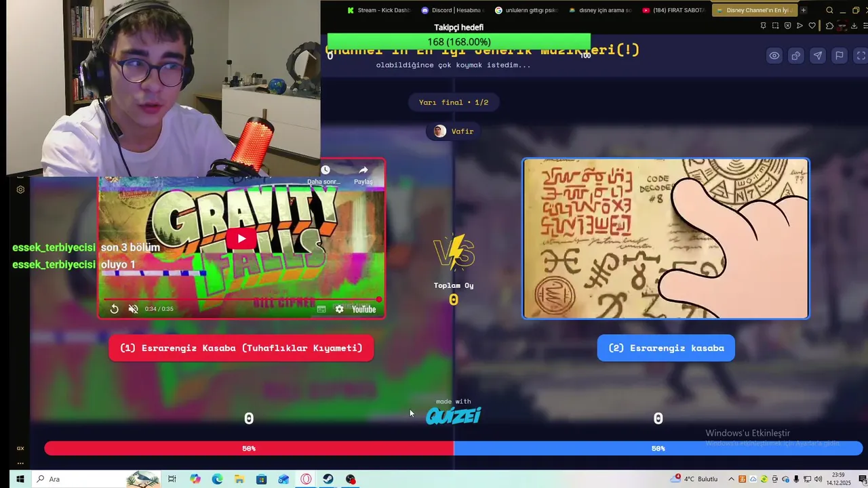
Task: Open weather widget 4°C Bulutlu
Action: tap(694, 479)
